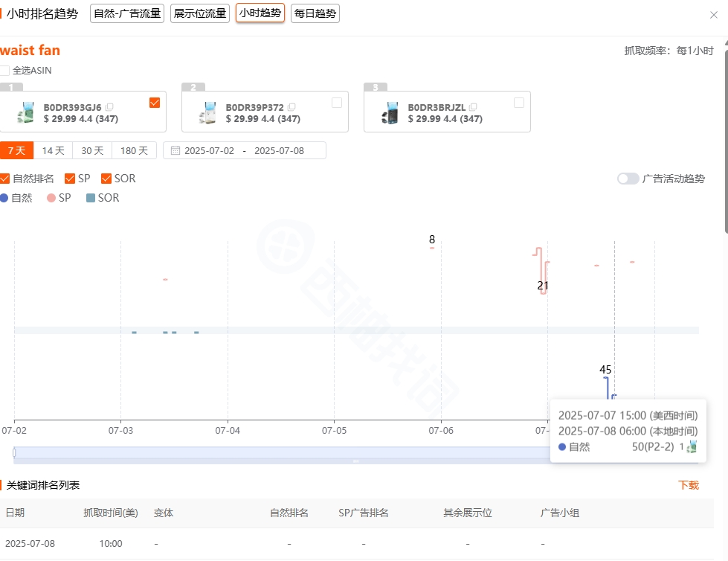Click the waist fan keyword title
Image resolution: width=728 pixels, height=561 pixels.
pos(30,50)
